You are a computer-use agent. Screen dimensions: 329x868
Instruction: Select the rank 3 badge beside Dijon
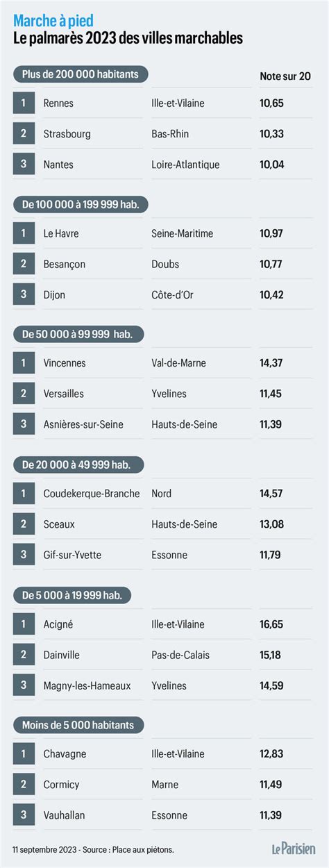click(24, 294)
